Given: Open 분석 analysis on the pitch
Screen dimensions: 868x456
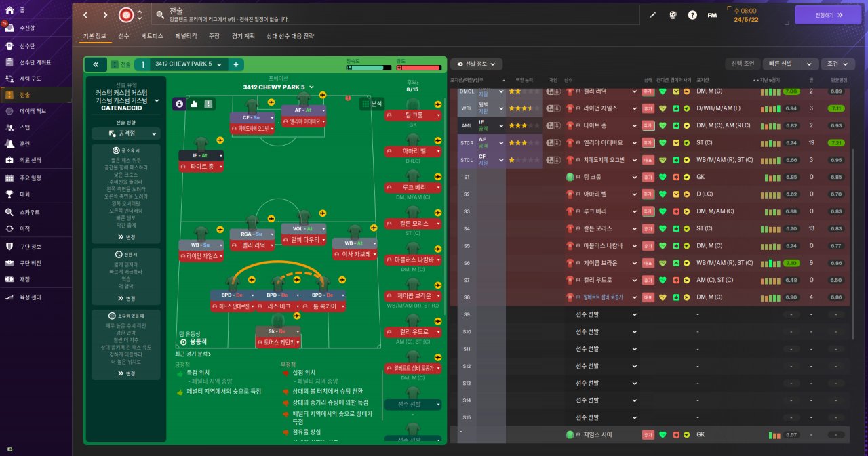Looking at the screenshot, I should (372, 104).
